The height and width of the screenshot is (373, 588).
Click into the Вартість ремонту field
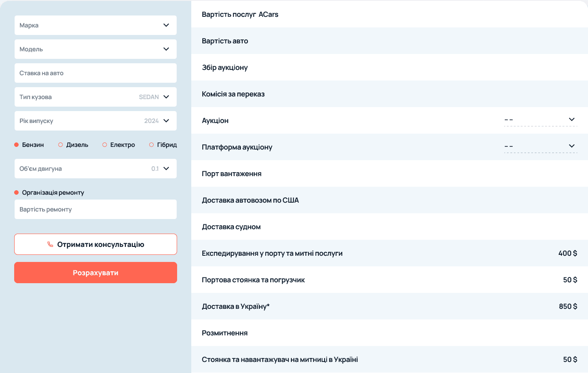(96, 209)
